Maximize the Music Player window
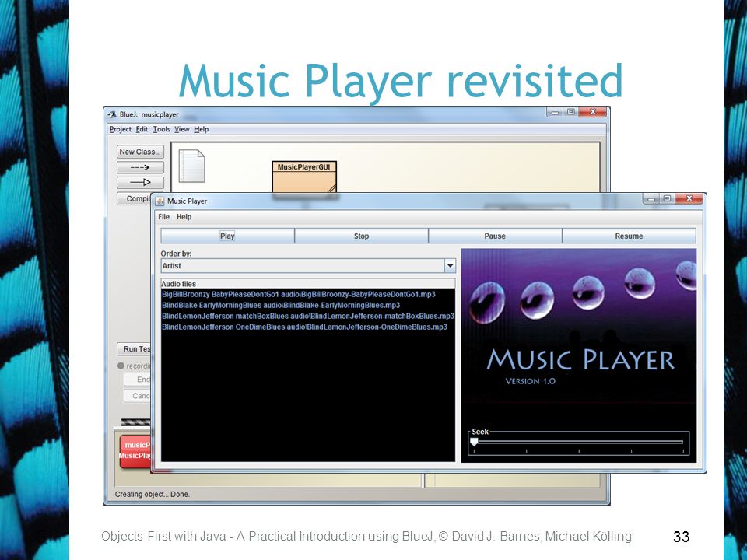This screenshot has width=747, height=560. [668, 198]
